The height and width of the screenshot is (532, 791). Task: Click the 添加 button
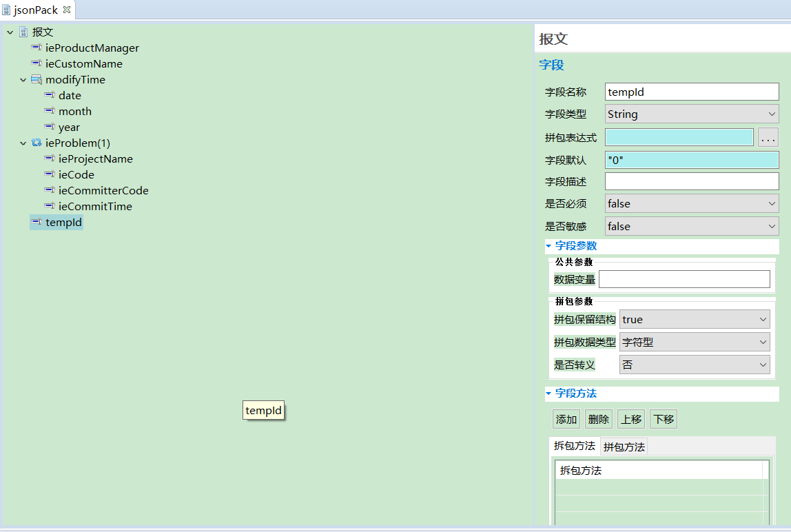(566, 419)
